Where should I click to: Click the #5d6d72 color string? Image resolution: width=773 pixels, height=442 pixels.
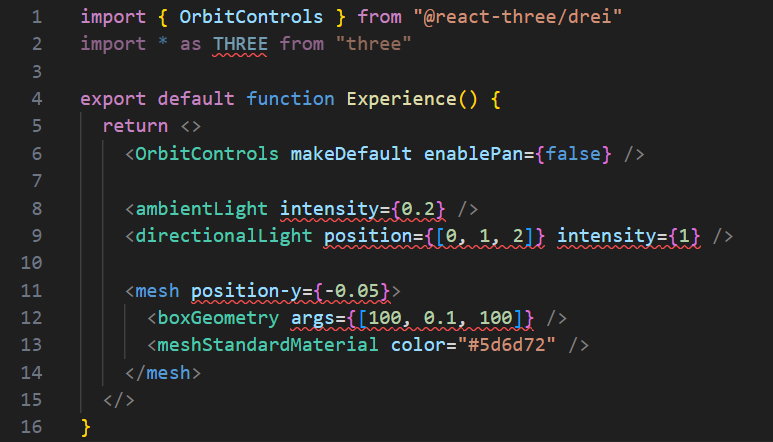coord(507,345)
